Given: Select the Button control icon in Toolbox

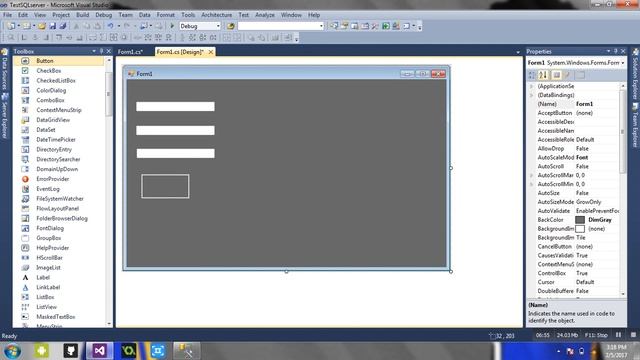Looking at the screenshot, I should (25, 61).
